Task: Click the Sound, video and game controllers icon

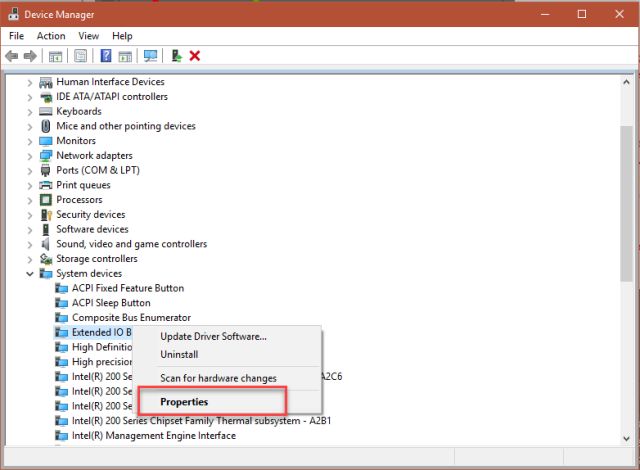Action: pyautogui.click(x=46, y=244)
